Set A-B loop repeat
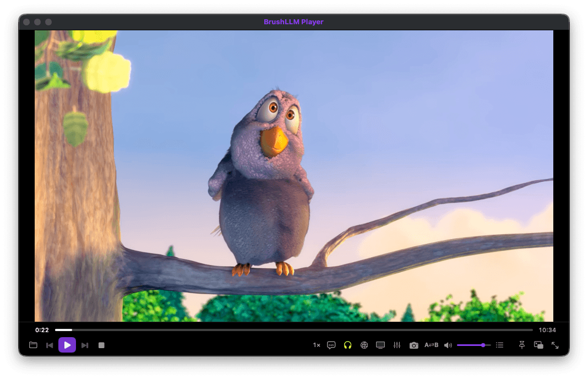588x379 pixels. pos(431,345)
